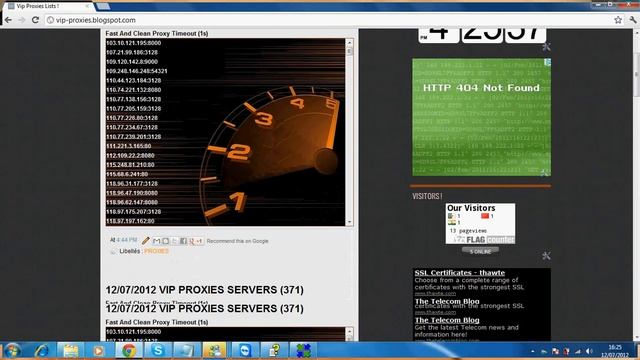The image size is (640, 360).
Task: Open Windows Live Messenger from taskbar
Action: [x=215, y=351]
